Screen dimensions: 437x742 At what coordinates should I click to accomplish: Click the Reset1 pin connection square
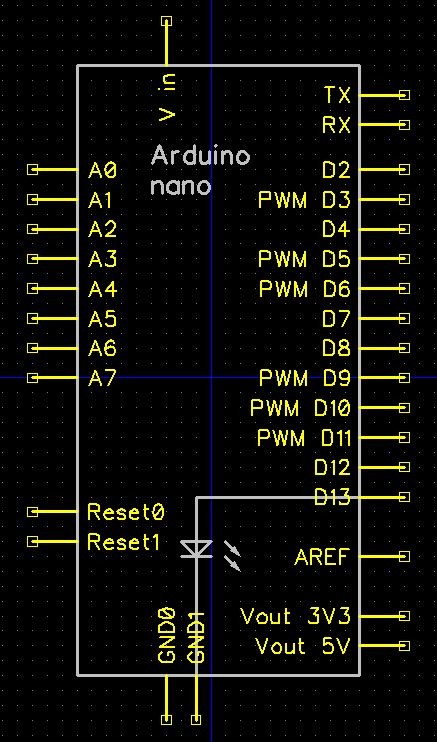tap(32, 541)
